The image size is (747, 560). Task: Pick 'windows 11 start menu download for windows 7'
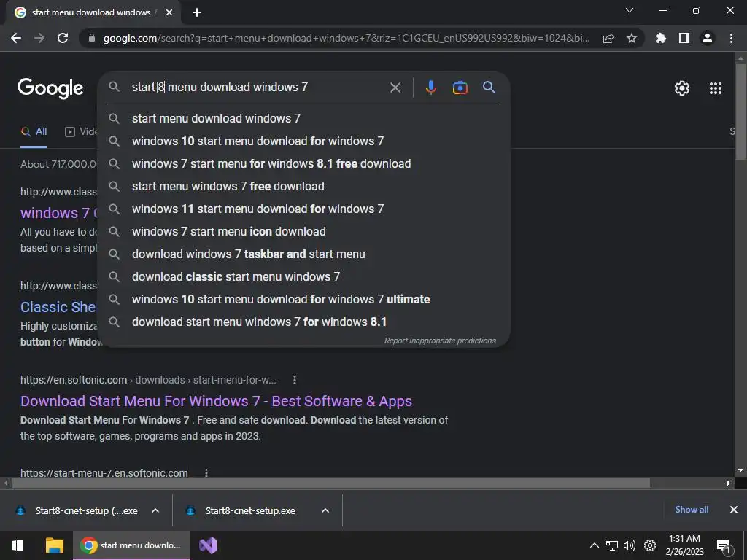[x=304, y=209]
